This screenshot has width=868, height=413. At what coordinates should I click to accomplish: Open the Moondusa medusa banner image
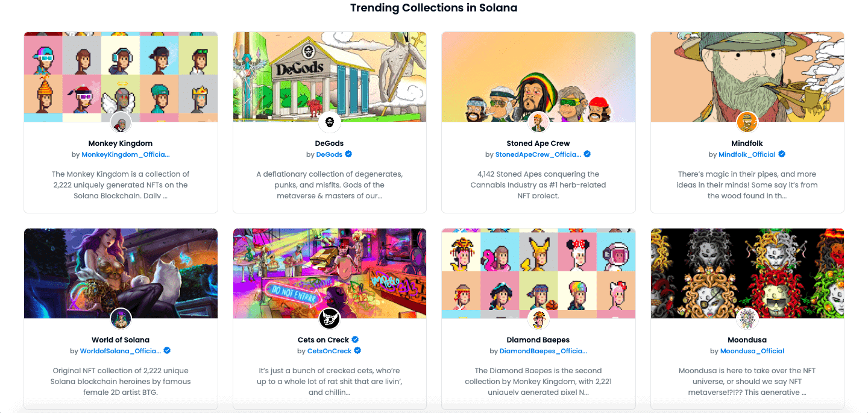pyautogui.click(x=747, y=273)
